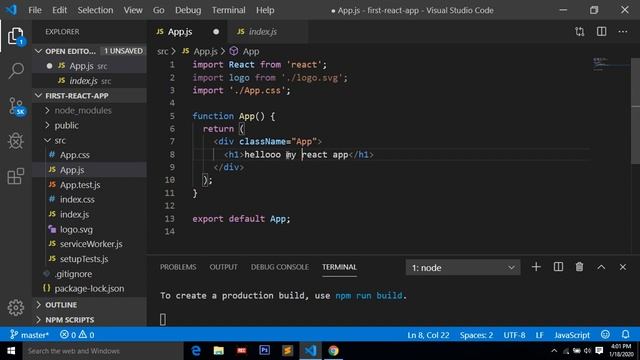The height and width of the screenshot is (360, 640).
Task: Open the View menu
Action: (133, 10)
